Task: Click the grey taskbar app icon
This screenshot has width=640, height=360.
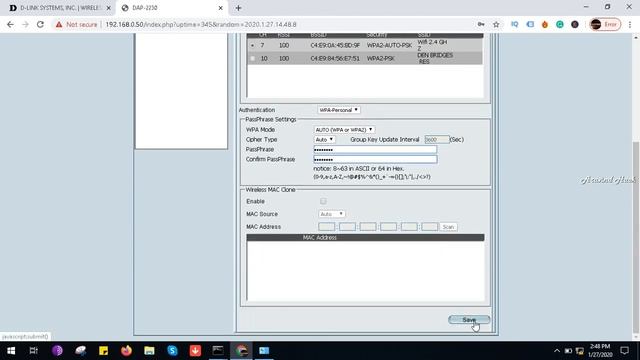Action: pyautogui.click(x=80, y=351)
